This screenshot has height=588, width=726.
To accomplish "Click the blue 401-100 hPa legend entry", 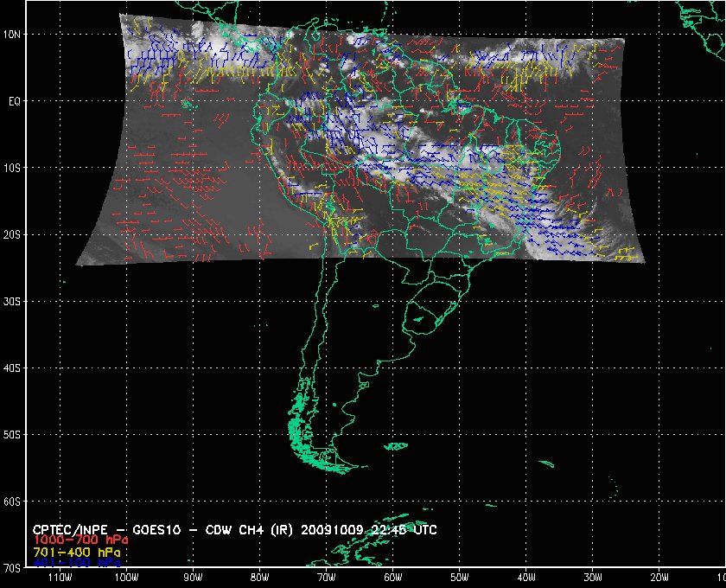I will (x=77, y=562).
